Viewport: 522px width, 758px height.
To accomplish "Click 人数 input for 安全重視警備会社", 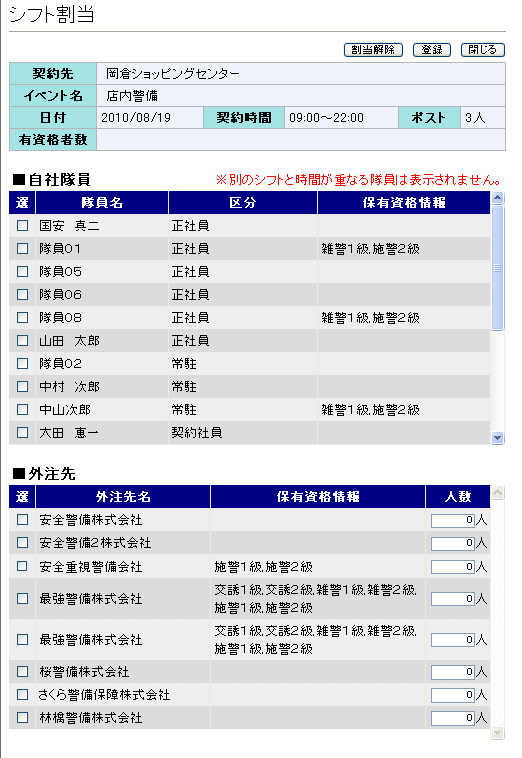I will pos(452,567).
